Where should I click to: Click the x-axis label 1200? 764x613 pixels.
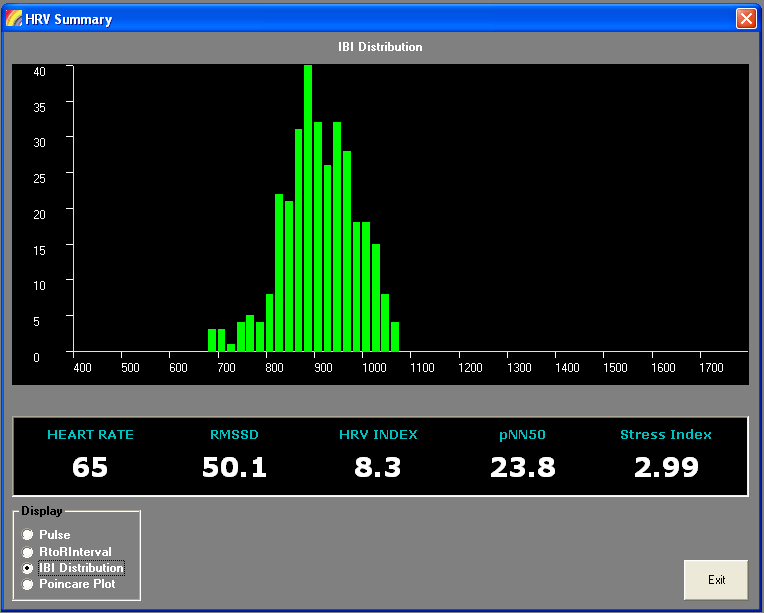pos(470,368)
